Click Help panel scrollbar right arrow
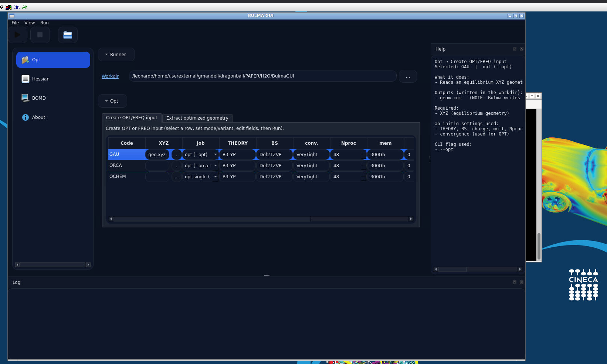This screenshot has height=364, width=607. click(520, 269)
